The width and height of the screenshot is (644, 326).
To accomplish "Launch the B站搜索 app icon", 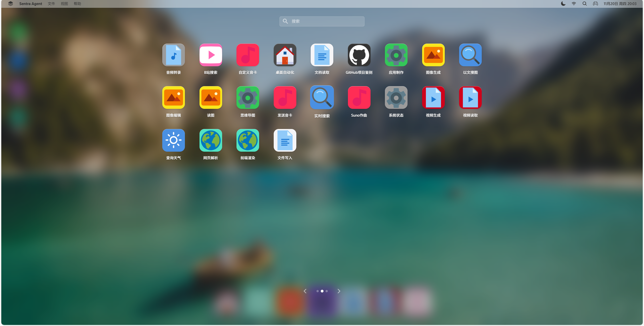I will 211,55.
